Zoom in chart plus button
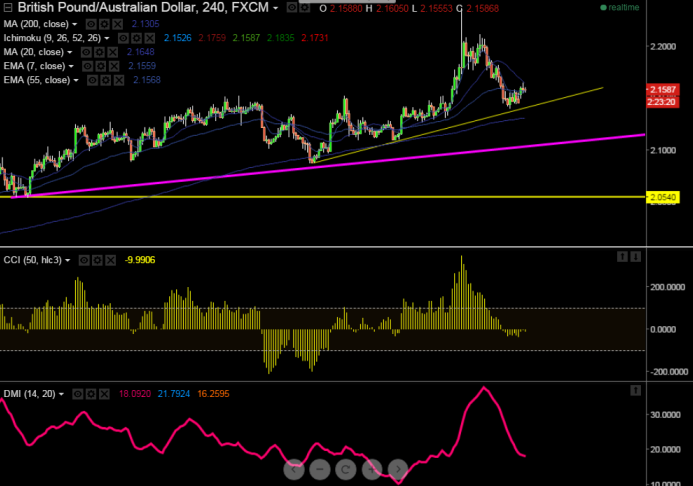The image size is (693, 486). point(372,469)
